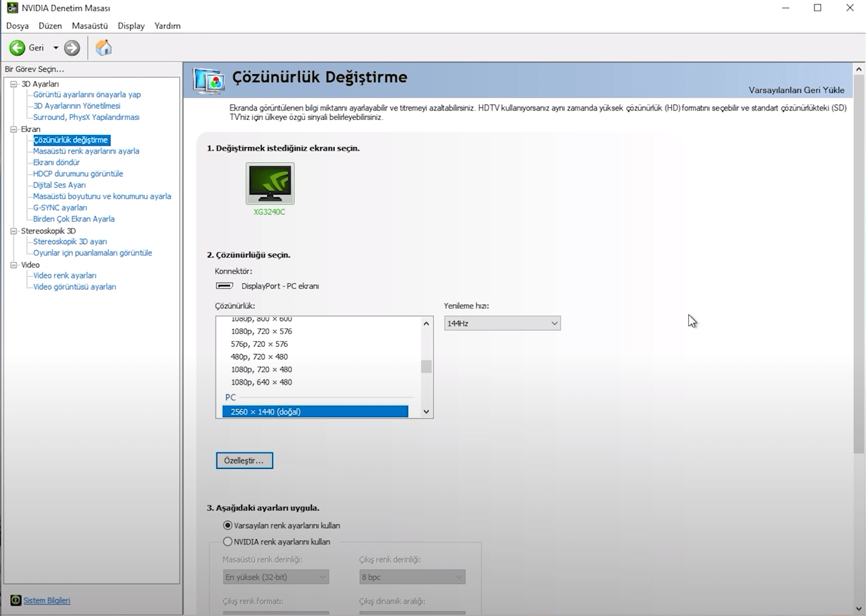Open Çıkış renk derinliği 8 bpc dropdown

pos(412,577)
